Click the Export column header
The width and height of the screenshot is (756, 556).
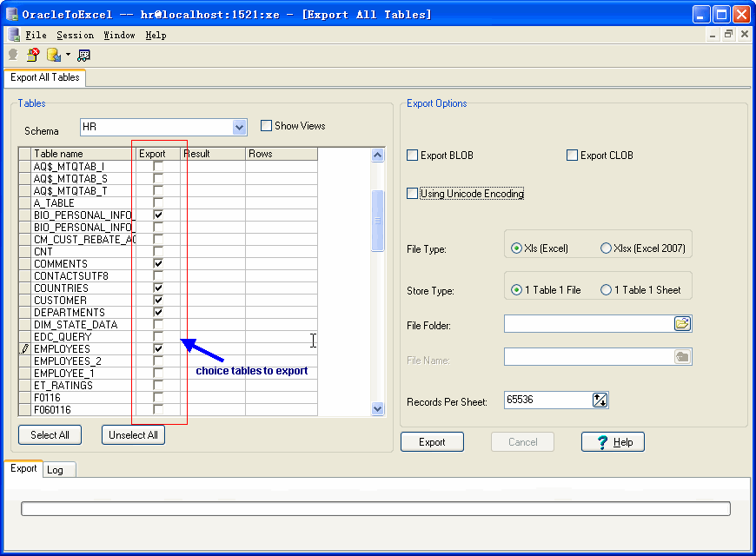coord(158,154)
